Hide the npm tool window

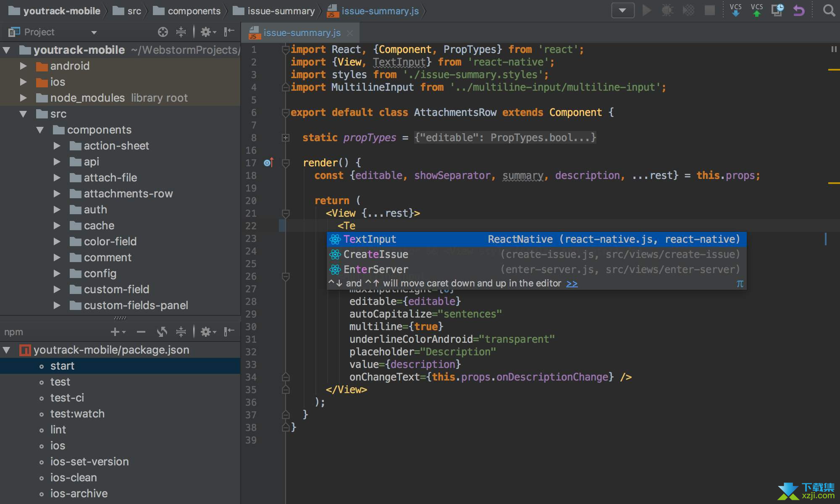click(x=229, y=332)
